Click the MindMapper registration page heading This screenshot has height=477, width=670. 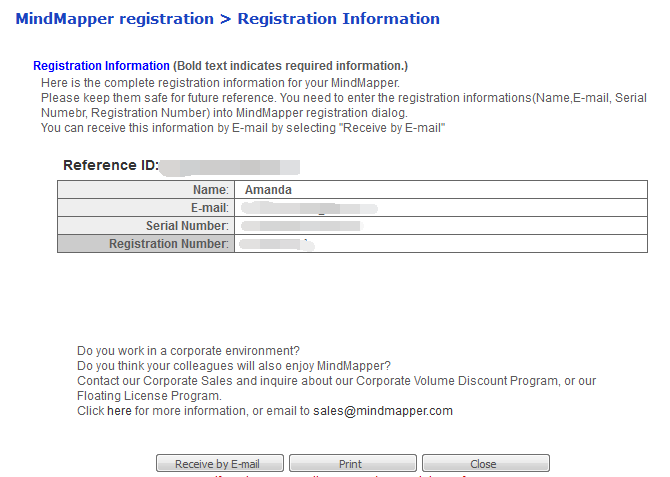pyautogui.click(x=227, y=18)
